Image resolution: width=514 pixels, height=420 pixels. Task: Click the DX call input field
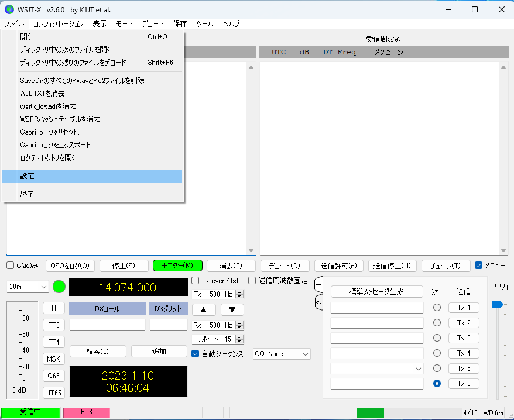(107, 325)
